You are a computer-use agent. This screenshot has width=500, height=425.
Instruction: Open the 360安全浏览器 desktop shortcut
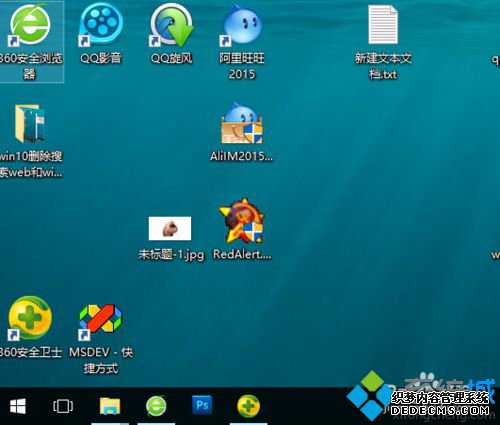[30, 25]
